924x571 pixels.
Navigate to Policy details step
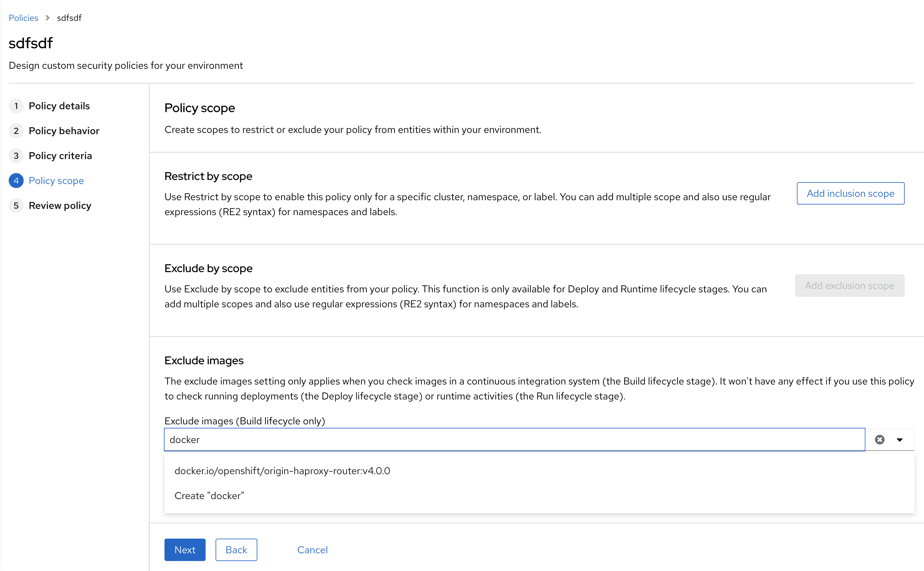tap(59, 106)
